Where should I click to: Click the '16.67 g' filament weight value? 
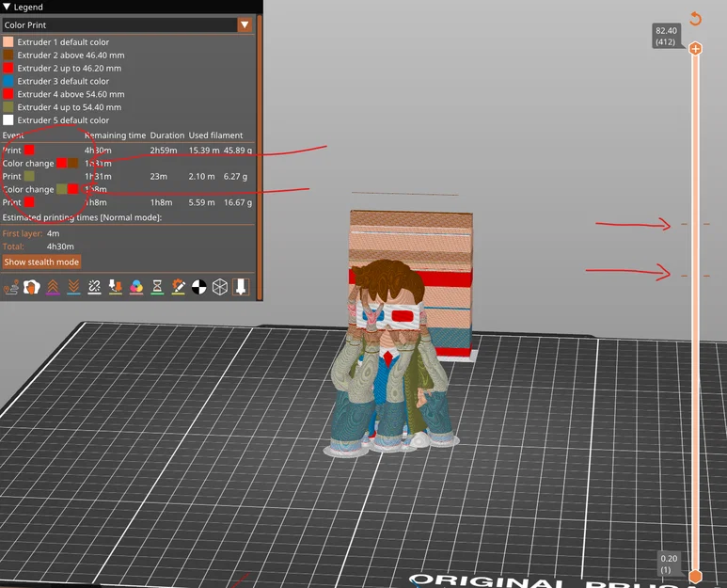click(x=238, y=202)
